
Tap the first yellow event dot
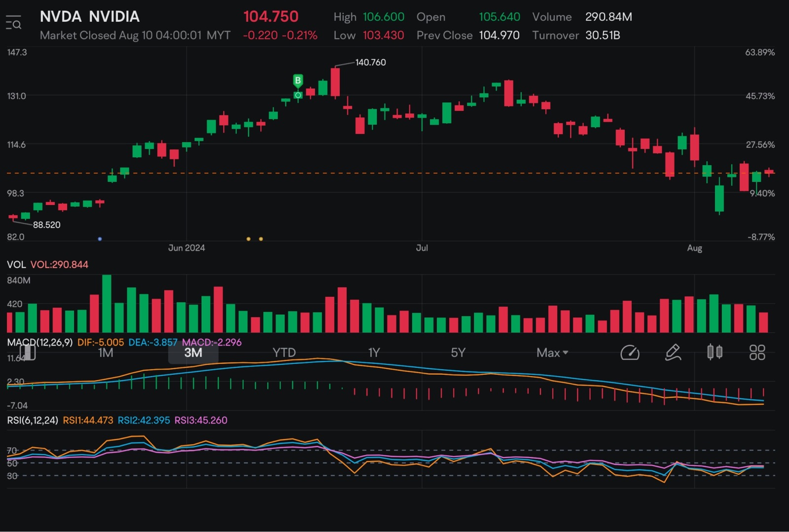pos(249,239)
